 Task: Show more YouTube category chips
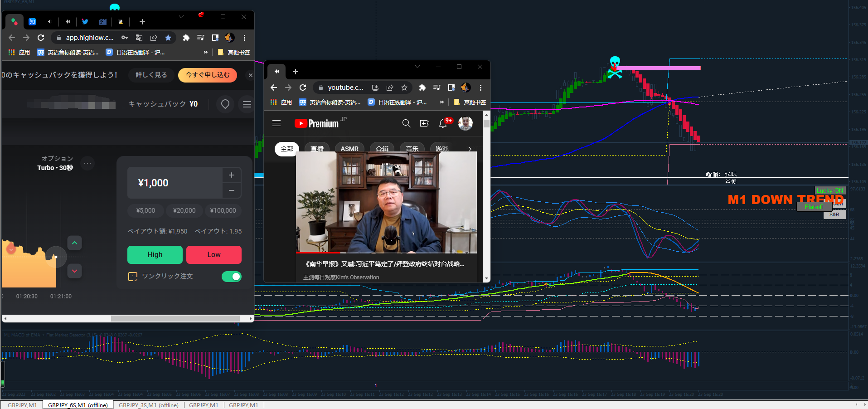470,149
